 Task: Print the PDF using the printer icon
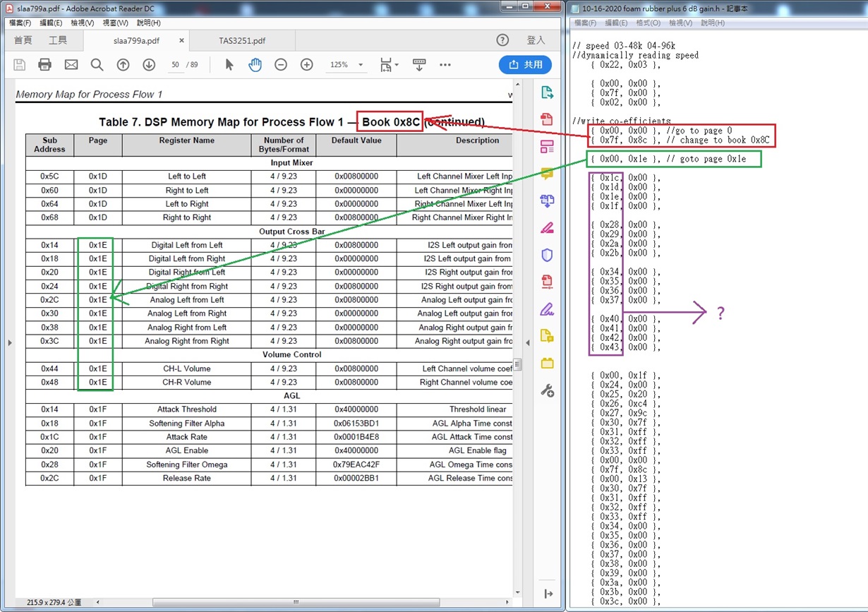45,65
